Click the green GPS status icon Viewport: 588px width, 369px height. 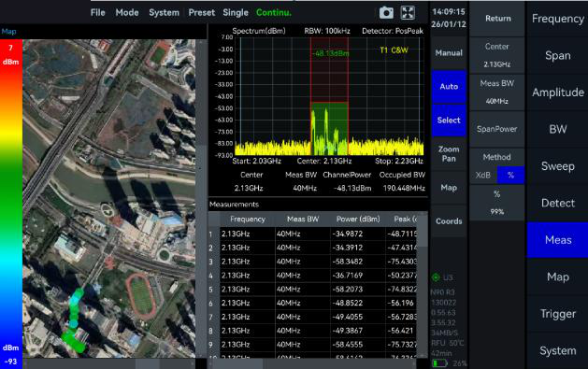click(x=436, y=277)
